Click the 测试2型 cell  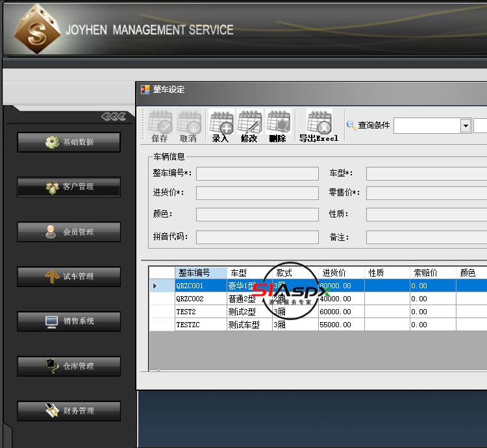[x=249, y=312]
